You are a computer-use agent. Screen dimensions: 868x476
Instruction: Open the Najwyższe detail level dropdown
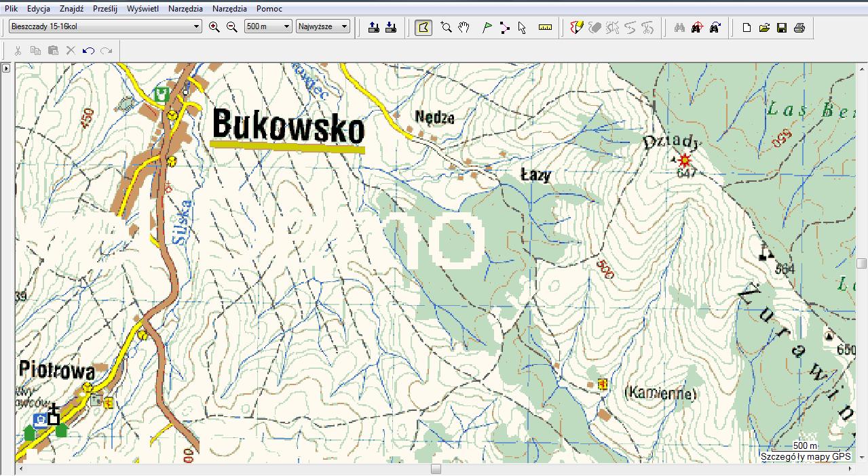(x=323, y=26)
